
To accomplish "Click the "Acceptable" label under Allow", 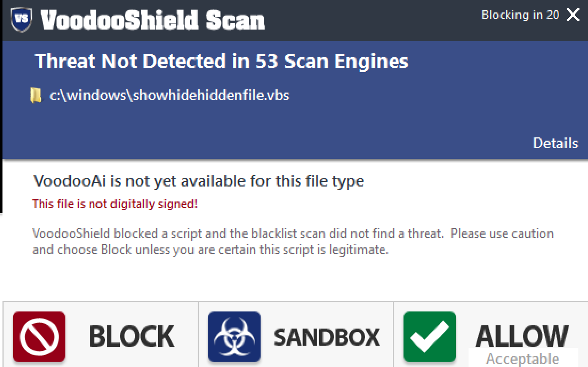I will (x=522, y=359).
